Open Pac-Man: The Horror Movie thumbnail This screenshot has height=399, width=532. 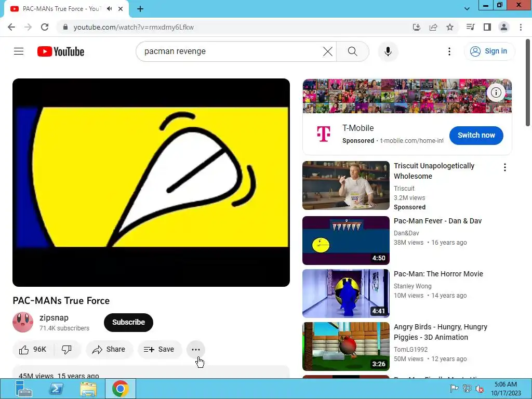345,294
